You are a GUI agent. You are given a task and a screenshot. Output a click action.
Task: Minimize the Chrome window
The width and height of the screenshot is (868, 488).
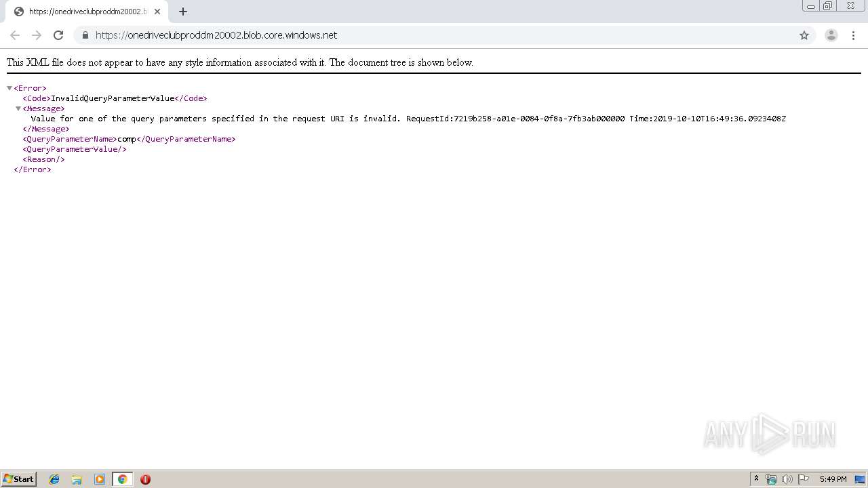(811, 6)
